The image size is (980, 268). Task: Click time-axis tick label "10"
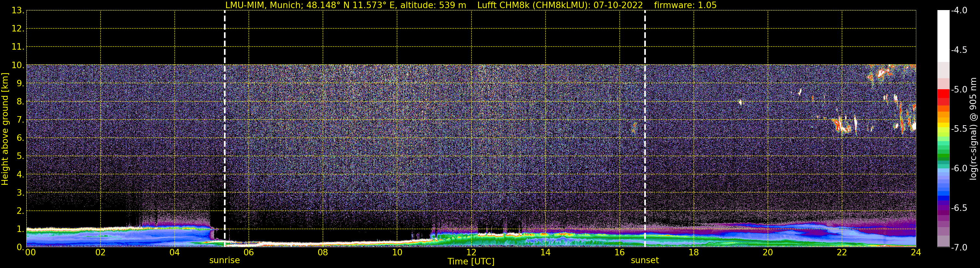[397, 253]
